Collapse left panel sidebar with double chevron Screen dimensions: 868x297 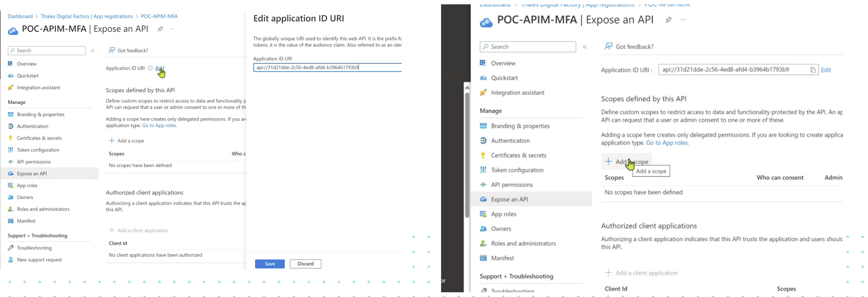click(93, 51)
